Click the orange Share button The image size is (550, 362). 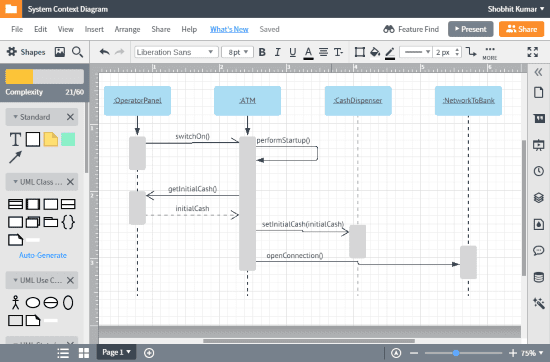click(521, 29)
